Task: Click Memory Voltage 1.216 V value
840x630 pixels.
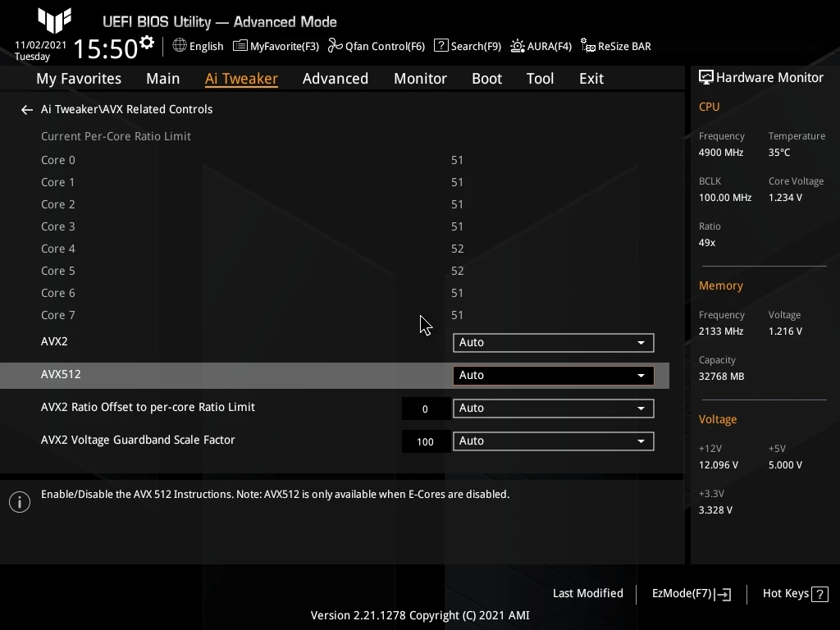Action: tap(785, 331)
